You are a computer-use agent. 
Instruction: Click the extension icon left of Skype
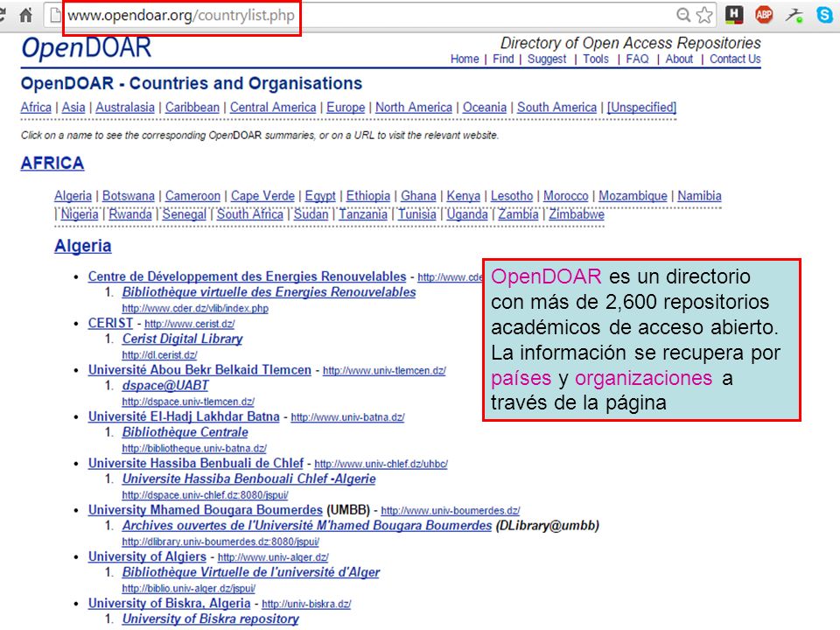click(x=794, y=15)
